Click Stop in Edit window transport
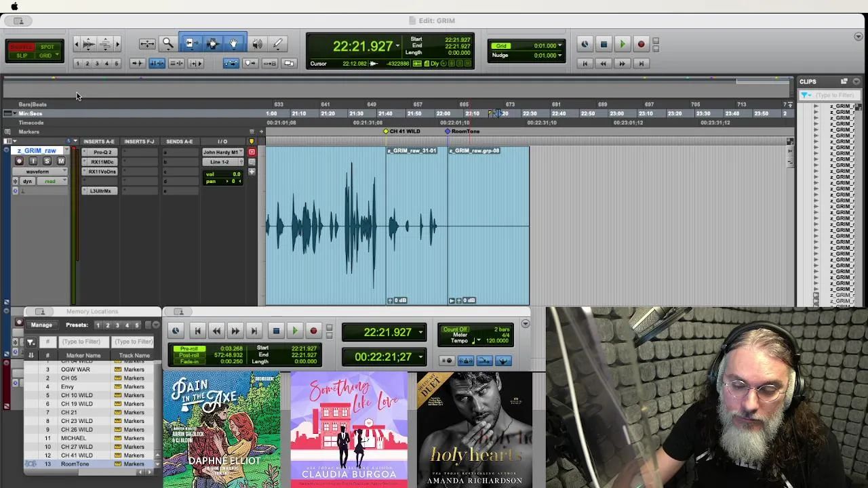Image resolution: width=868 pixels, height=488 pixels. [604, 44]
